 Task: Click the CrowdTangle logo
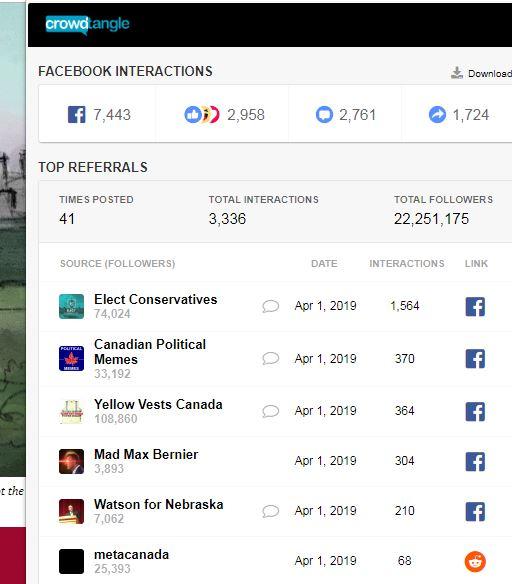tap(87, 25)
